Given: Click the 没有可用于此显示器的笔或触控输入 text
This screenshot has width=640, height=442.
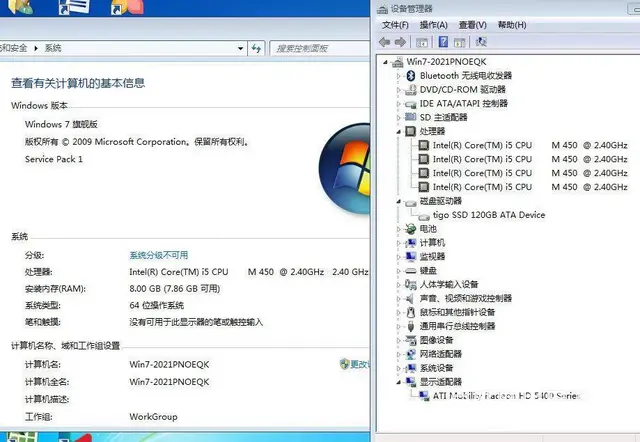Looking at the screenshot, I should point(196,322).
